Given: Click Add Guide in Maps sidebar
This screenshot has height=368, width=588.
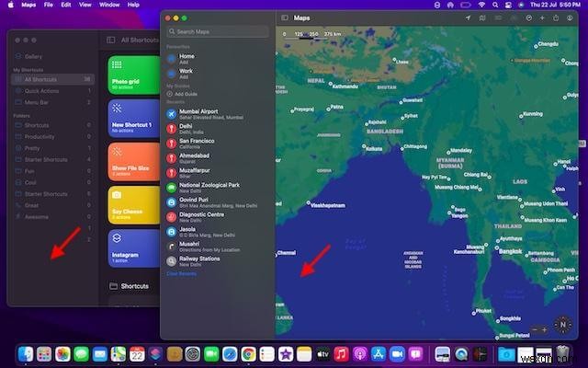Looking at the screenshot, I should click(182, 94).
